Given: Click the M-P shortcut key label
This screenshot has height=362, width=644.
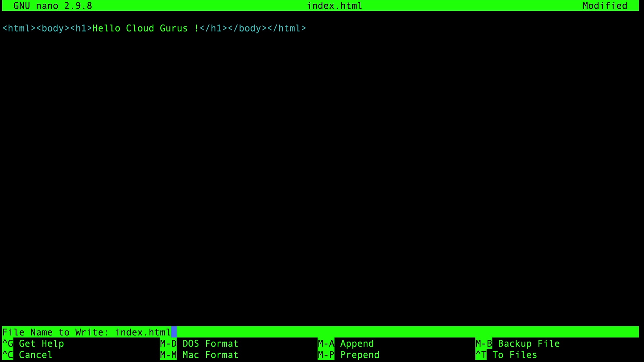Looking at the screenshot, I should click(326, 355).
